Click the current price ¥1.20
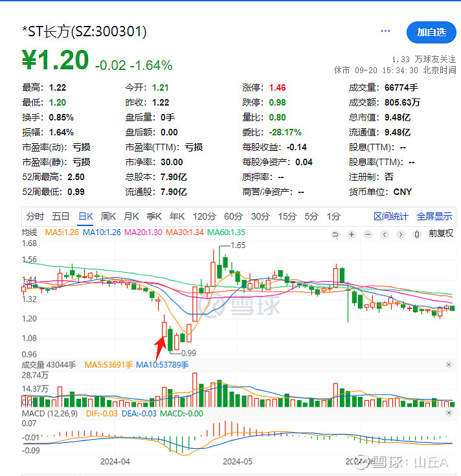The height and width of the screenshot is (476, 461). tap(55, 60)
